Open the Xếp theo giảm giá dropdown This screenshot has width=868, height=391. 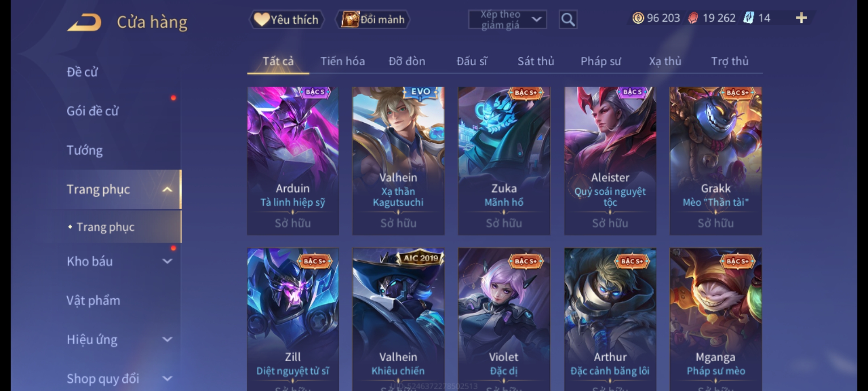click(507, 20)
